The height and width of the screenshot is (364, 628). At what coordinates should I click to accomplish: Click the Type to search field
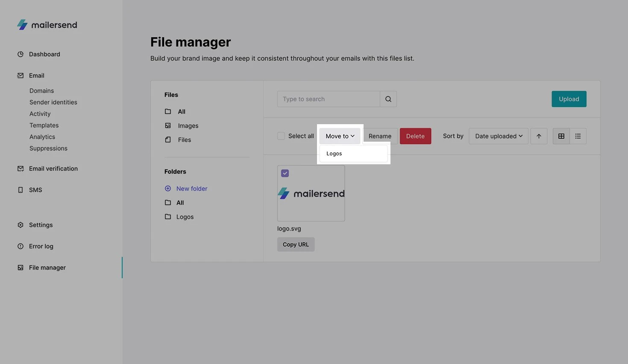pyautogui.click(x=328, y=99)
